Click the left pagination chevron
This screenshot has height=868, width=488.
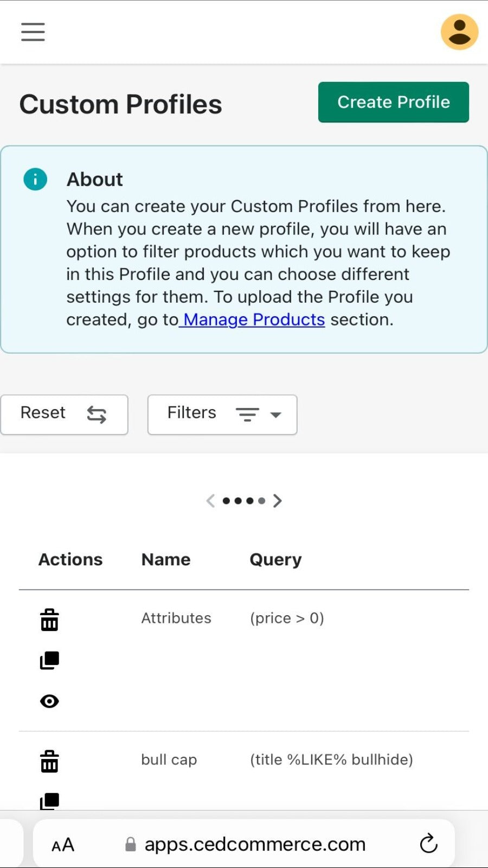(x=210, y=500)
